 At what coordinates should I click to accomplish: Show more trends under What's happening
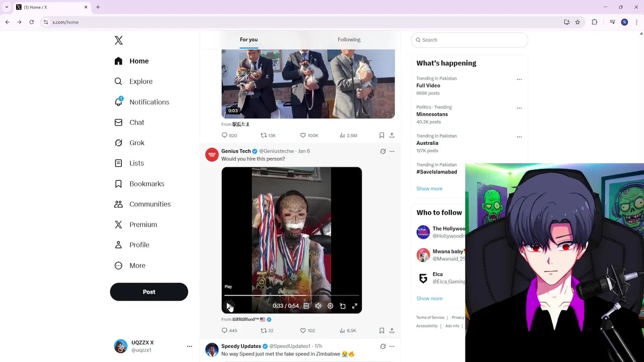429,189
